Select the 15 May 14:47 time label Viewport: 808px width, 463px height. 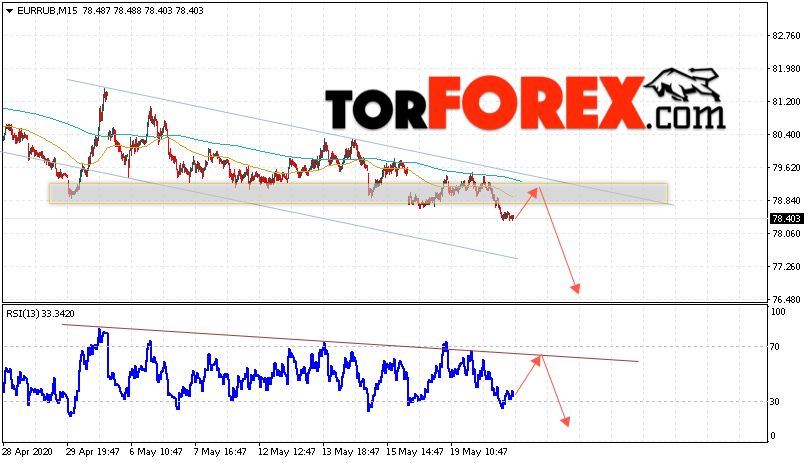(414, 452)
